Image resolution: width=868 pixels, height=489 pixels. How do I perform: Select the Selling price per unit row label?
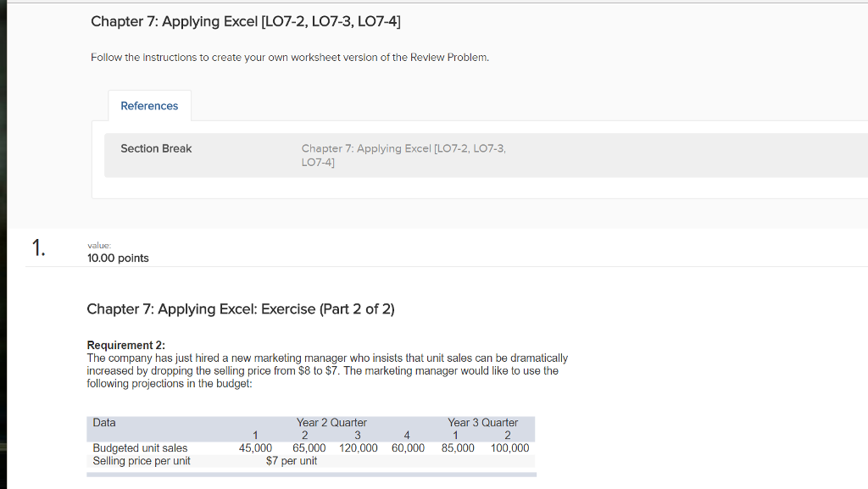pyautogui.click(x=142, y=460)
